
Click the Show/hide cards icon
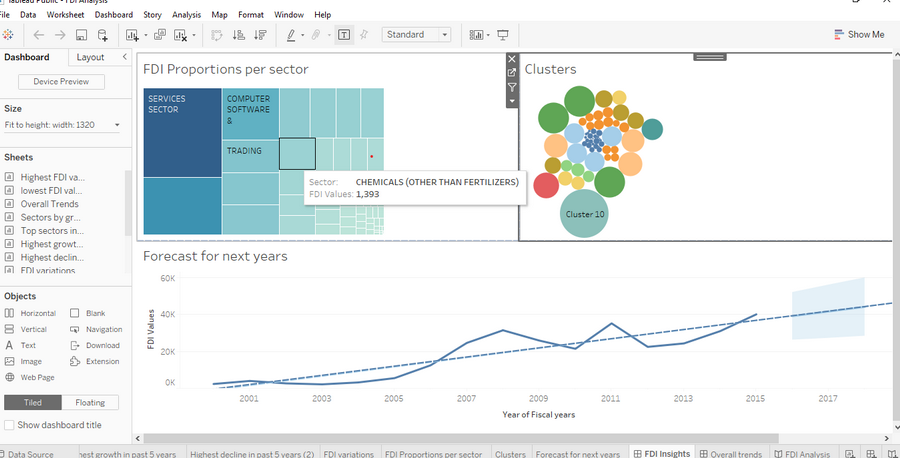point(476,35)
